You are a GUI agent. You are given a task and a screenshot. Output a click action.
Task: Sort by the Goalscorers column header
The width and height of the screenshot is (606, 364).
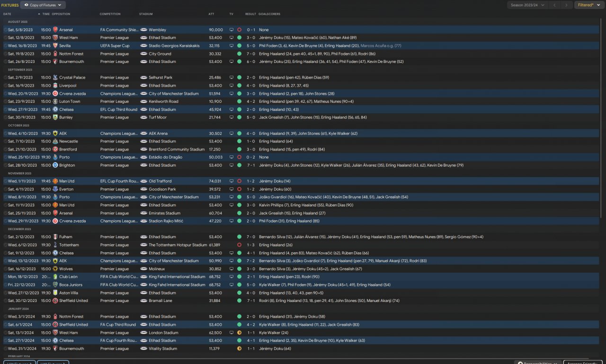point(269,14)
